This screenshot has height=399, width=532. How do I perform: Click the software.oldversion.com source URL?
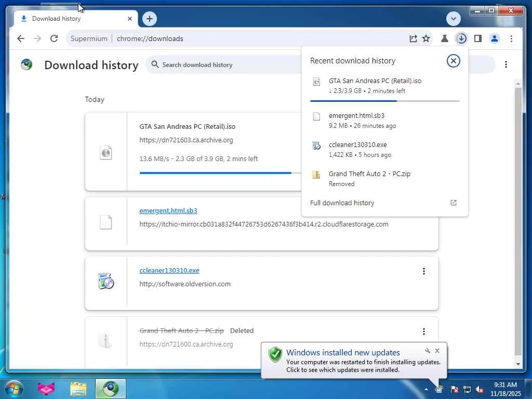[x=185, y=284]
